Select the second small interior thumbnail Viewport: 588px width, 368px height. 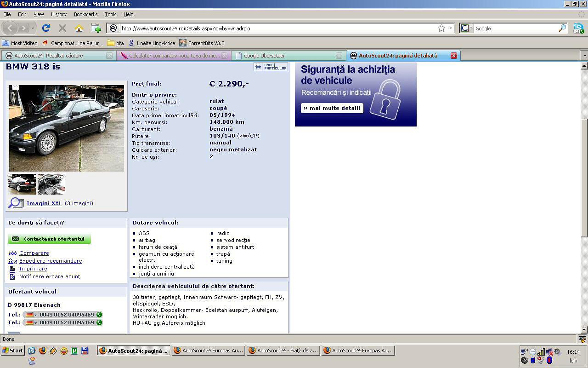pos(51,184)
